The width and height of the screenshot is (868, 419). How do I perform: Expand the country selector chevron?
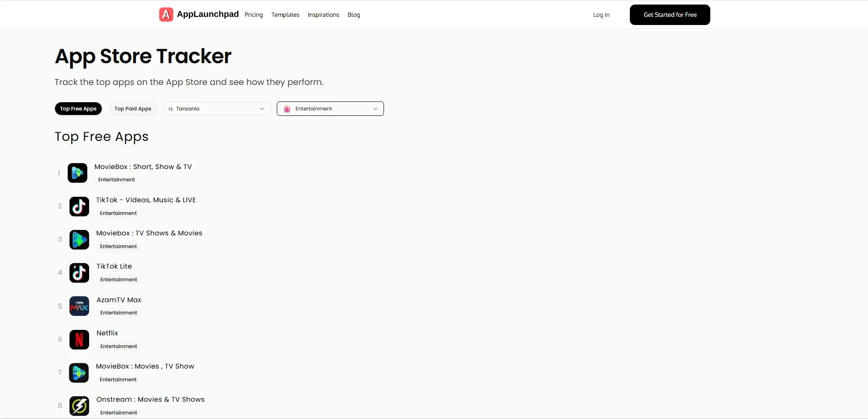tap(262, 109)
